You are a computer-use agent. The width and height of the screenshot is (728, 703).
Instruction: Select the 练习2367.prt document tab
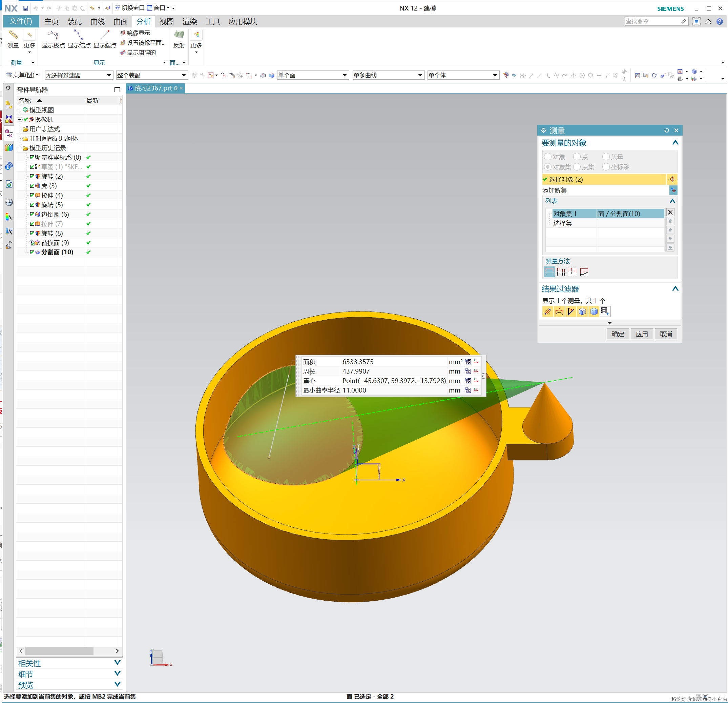tap(155, 88)
